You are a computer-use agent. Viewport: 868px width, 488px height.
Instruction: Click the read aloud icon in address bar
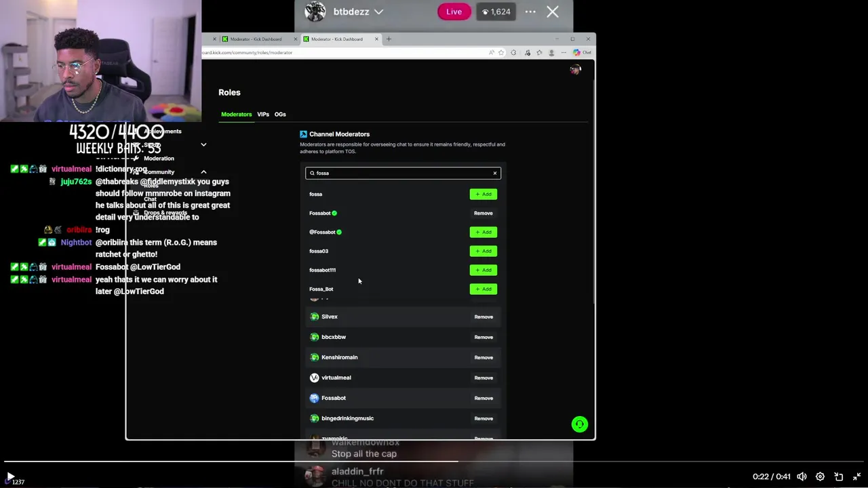click(x=492, y=52)
